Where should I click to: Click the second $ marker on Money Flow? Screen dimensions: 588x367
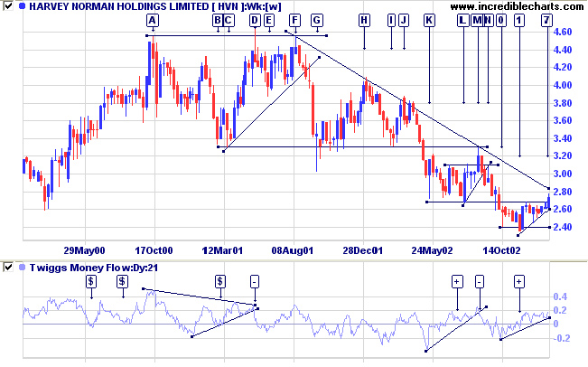(x=122, y=281)
